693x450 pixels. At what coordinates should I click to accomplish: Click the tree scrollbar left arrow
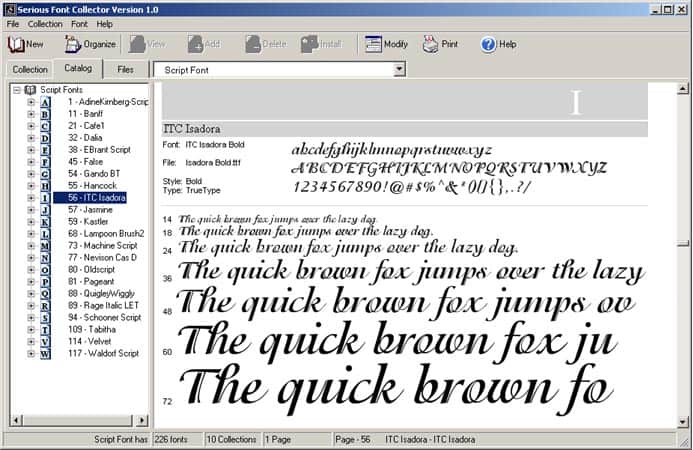tap(16, 420)
